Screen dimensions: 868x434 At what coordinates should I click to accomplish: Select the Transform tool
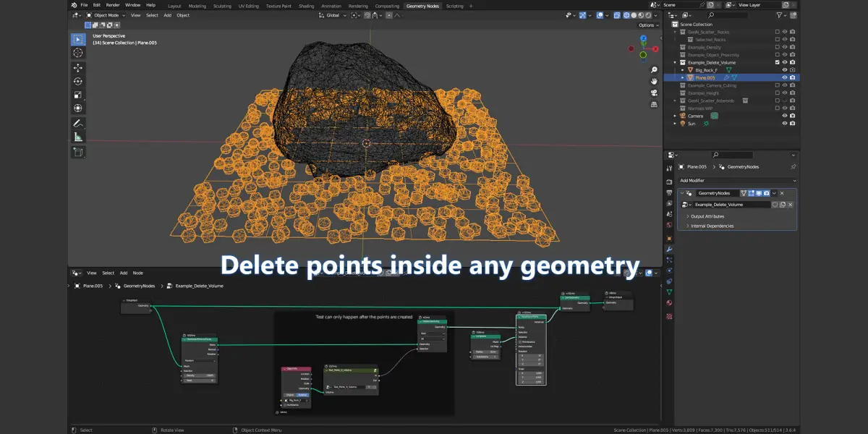point(77,109)
